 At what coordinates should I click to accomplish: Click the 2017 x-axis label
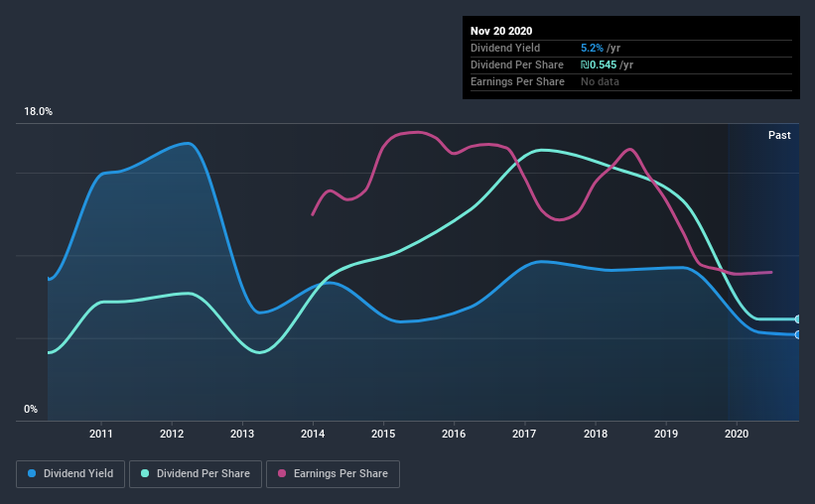pyautogui.click(x=524, y=434)
